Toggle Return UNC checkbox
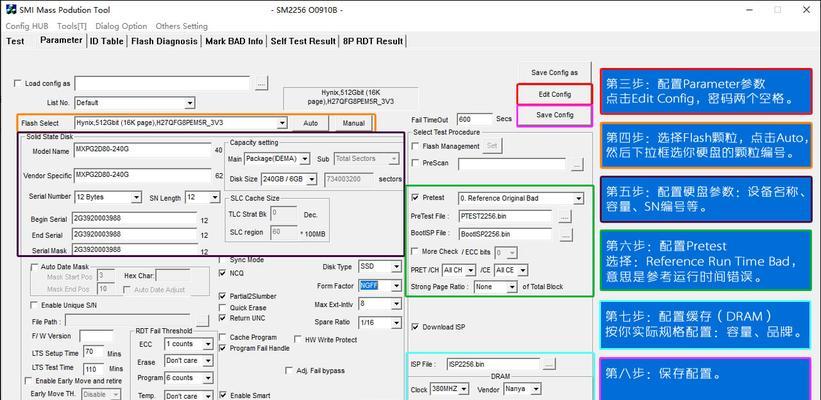 (x=222, y=318)
